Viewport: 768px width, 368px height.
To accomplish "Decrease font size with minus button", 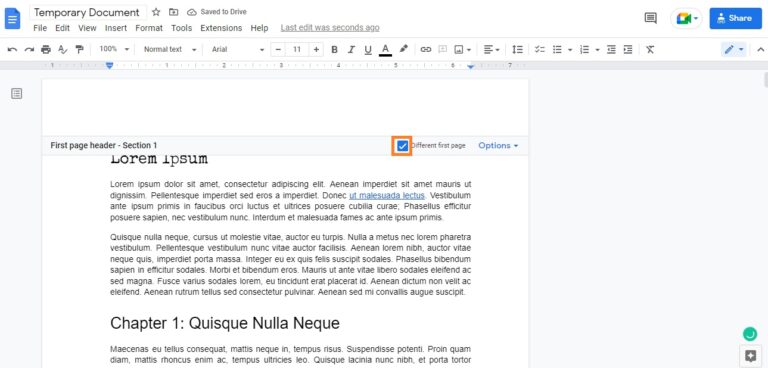I will coord(278,49).
